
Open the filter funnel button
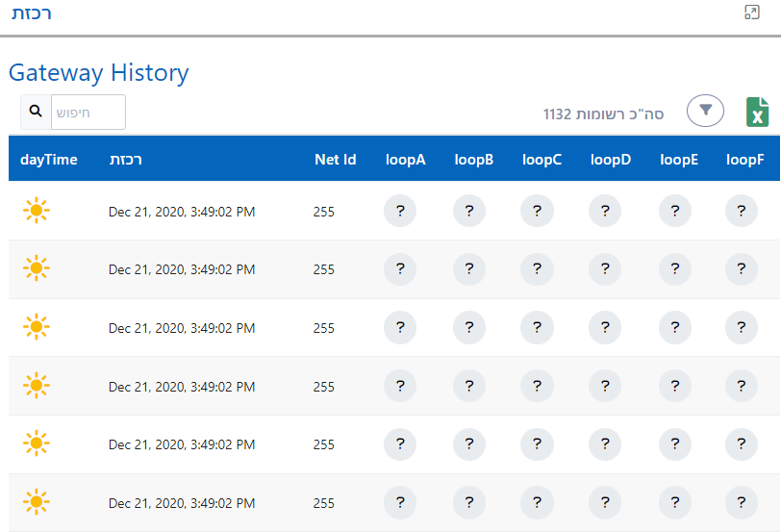(705, 111)
